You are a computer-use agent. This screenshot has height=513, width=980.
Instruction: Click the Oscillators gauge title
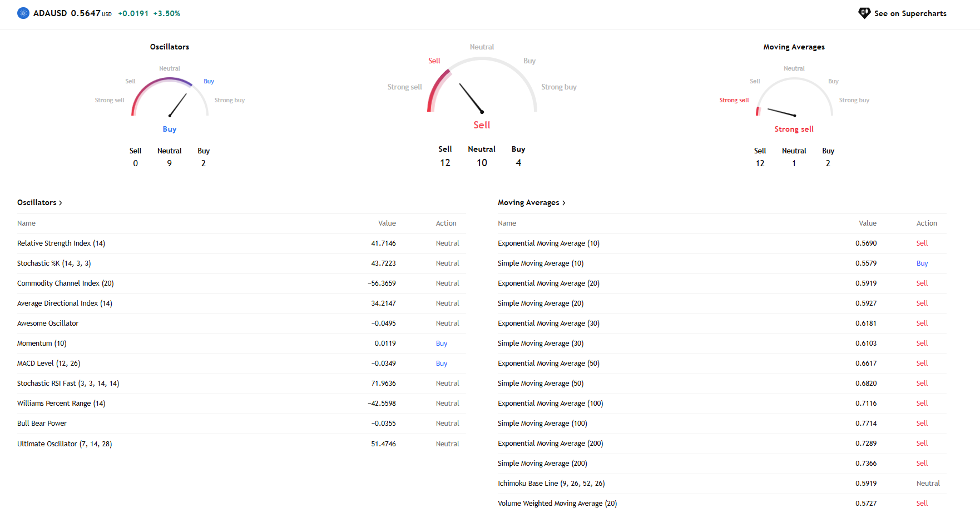(x=170, y=47)
